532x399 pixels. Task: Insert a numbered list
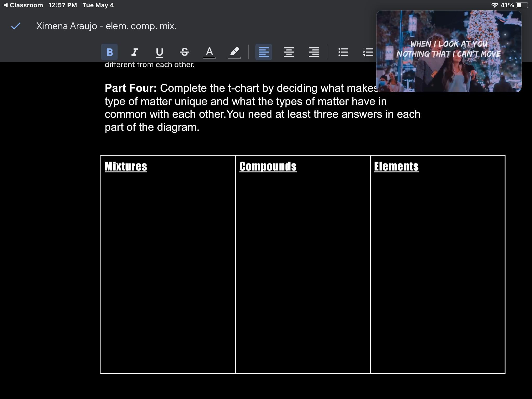click(368, 52)
